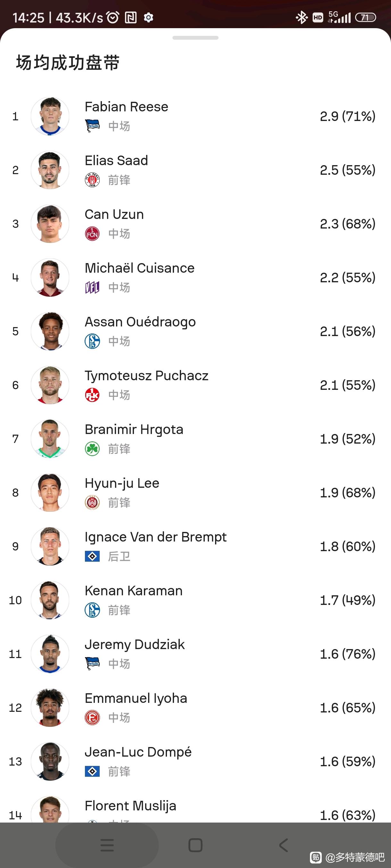Tap the FC St. Pauli logo under Elias Saad

coord(92,180)
